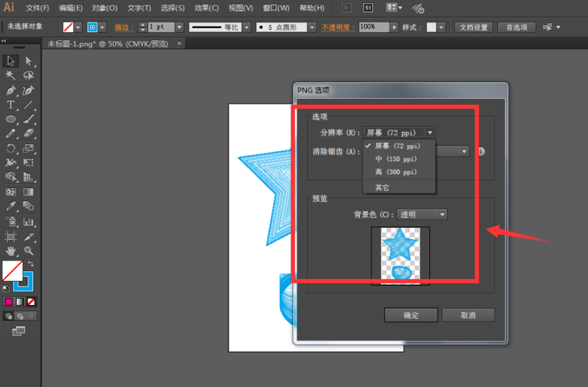Select the Paintbrush tool
Image resolution: width=588 pixels, height=387 pixels.
[28, 119]
